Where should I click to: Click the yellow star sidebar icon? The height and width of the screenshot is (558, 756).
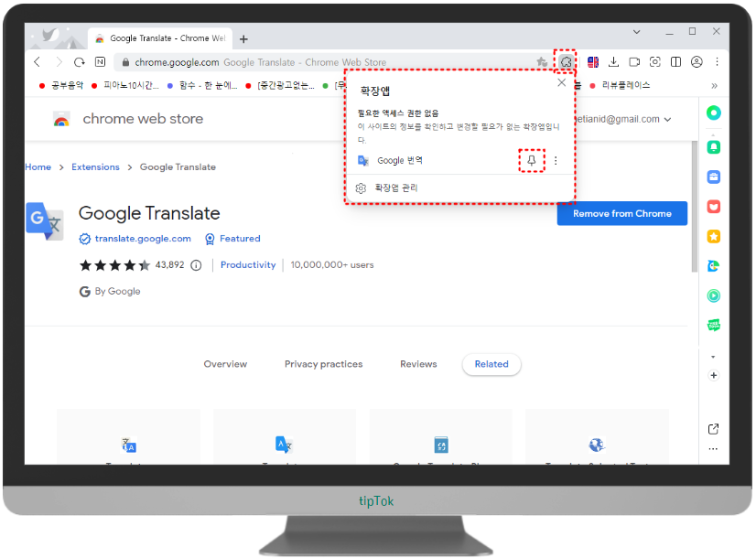tap(714, 237)
